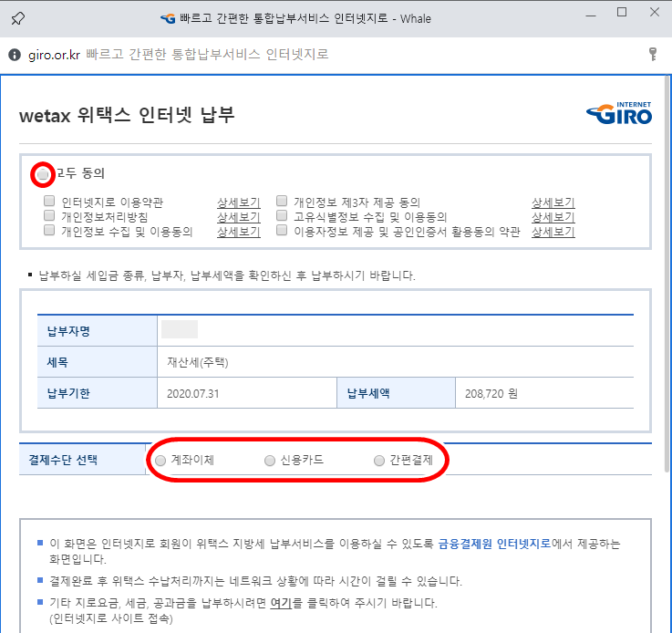Click the G favicon in the title bar
The image size is (672, 633).
coord(168,18)
